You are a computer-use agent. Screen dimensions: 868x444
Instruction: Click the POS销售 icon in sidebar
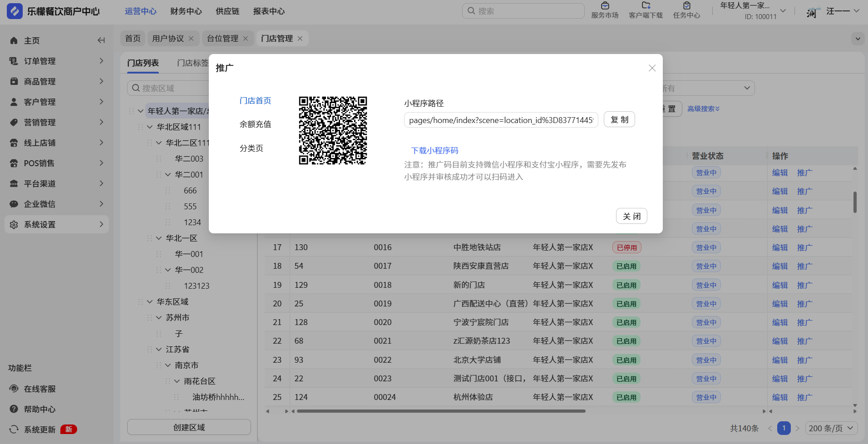tap(14, 163)
